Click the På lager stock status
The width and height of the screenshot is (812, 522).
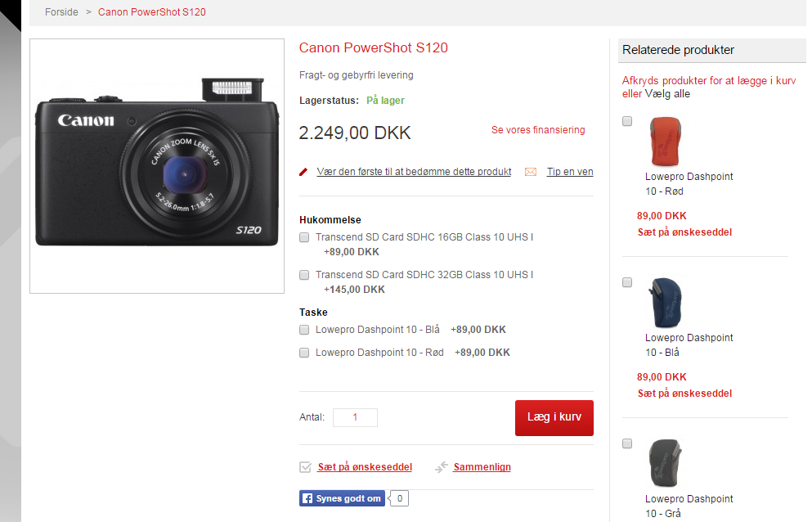pyautogui.click(x=385, y=101)
